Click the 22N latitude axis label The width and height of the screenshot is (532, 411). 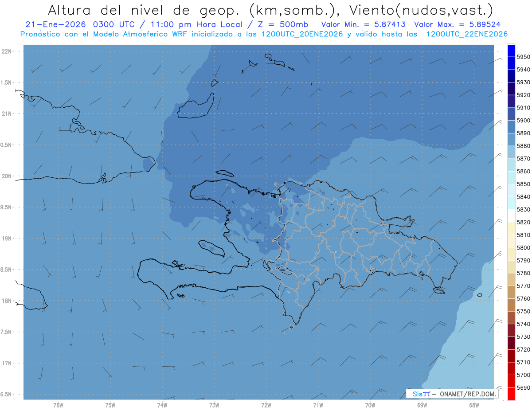click(x=7, y=51)
